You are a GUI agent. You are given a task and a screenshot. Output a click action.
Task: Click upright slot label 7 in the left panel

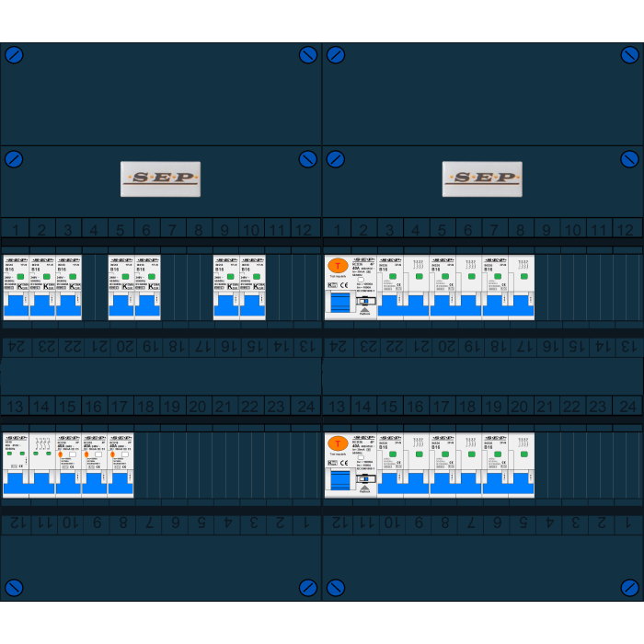173,230
